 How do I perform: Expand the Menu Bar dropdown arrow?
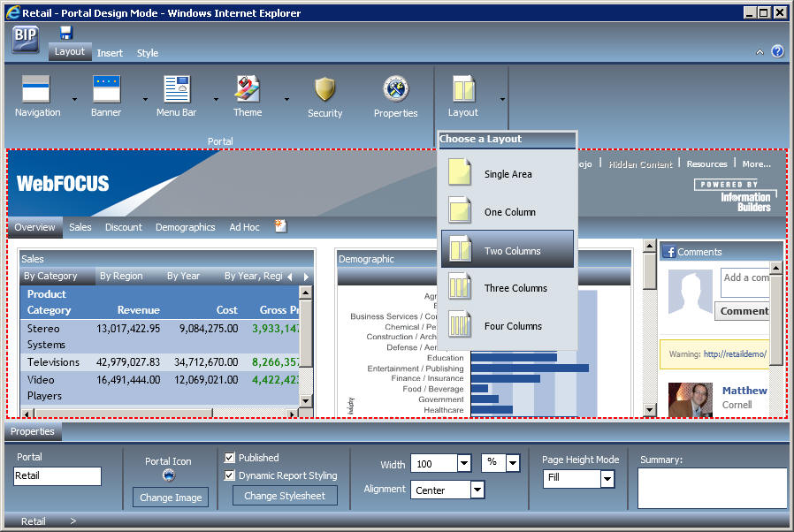click(x=217, y=99)
